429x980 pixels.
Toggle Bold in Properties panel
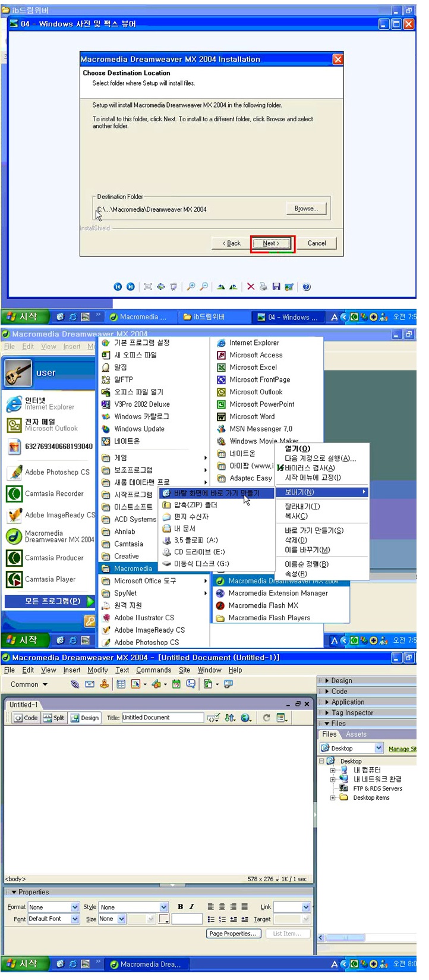point(180,907)
